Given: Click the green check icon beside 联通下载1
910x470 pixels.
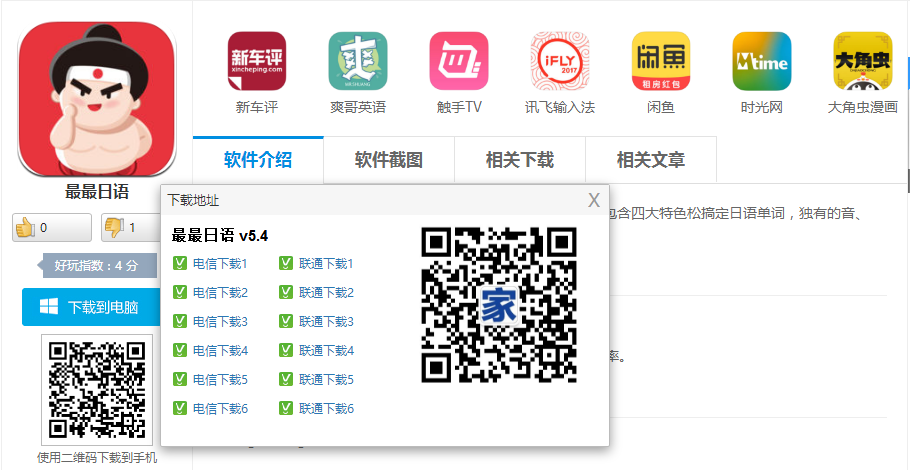Looking at the screenshot, I should click(x=286, y=263).
